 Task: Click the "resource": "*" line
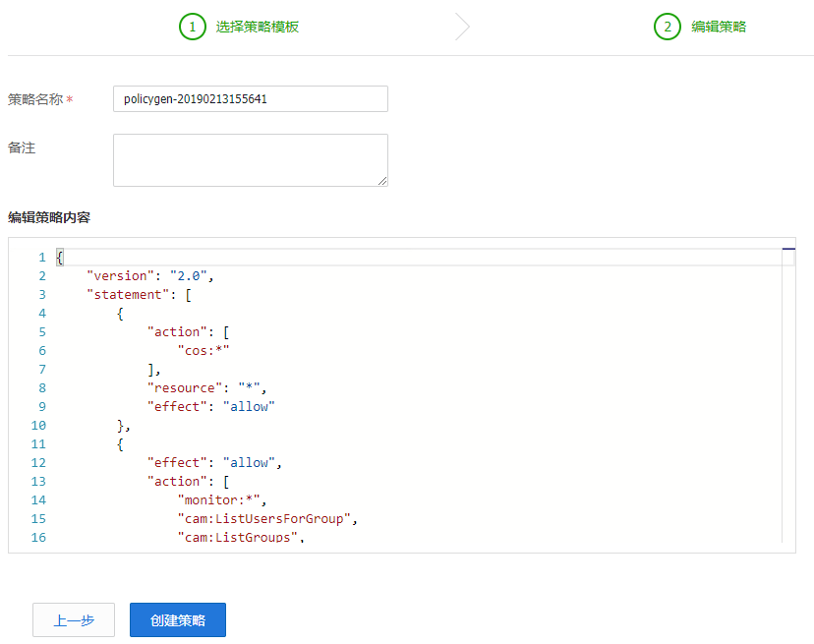206,388
